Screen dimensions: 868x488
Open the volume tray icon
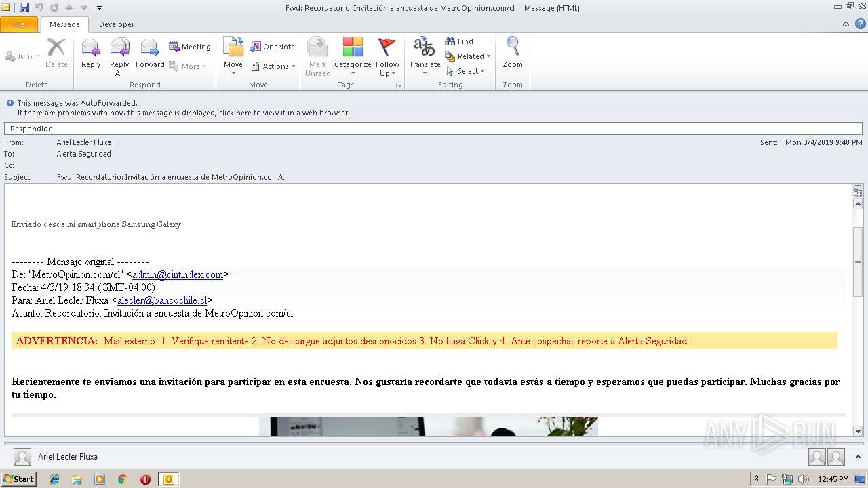click(x=804, y=479)
